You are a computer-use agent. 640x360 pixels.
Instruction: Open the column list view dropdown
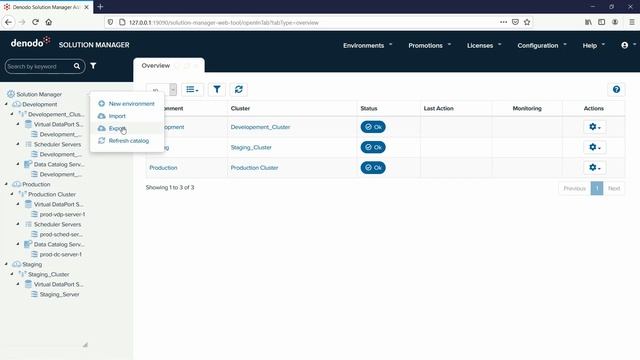click(192, 89)
